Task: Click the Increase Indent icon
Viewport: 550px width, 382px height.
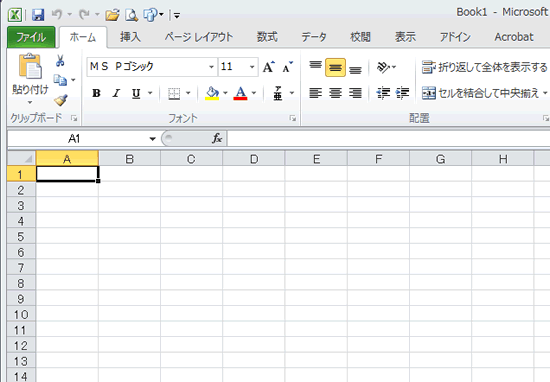Action: point(402,93)
